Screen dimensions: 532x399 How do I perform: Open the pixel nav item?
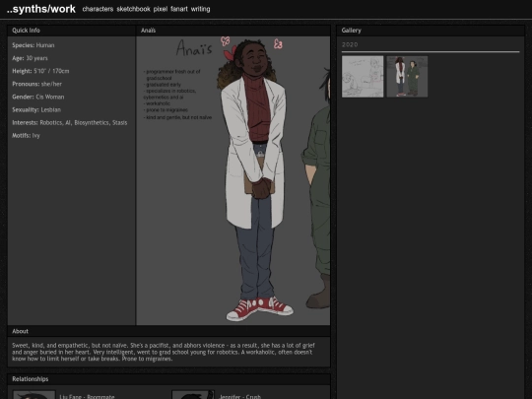161,9
